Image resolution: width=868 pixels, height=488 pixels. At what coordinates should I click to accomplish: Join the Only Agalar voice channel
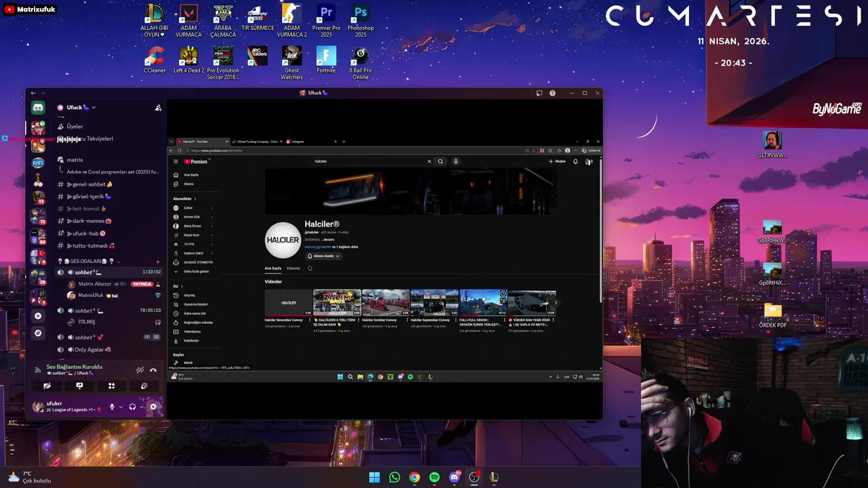[x=108, y=350]
